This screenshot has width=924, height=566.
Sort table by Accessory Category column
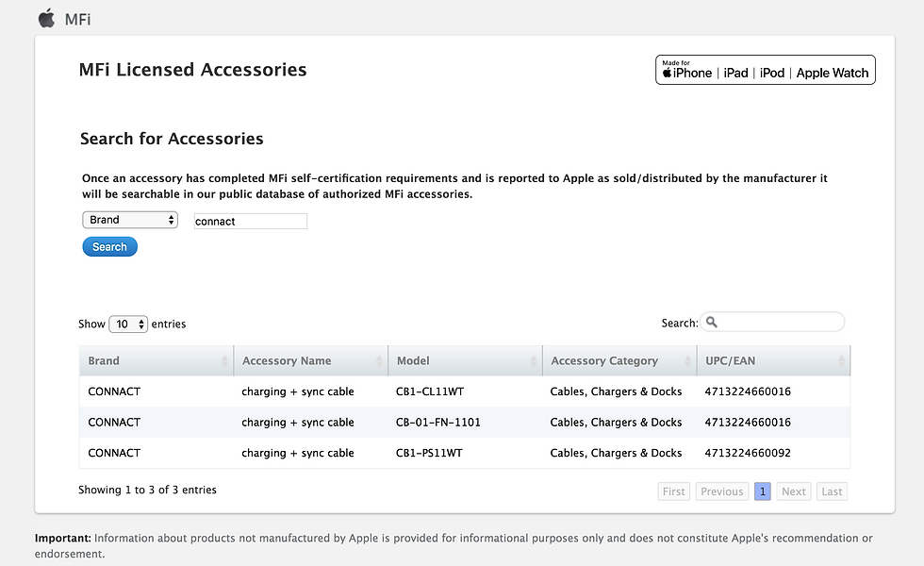[619, 361]
